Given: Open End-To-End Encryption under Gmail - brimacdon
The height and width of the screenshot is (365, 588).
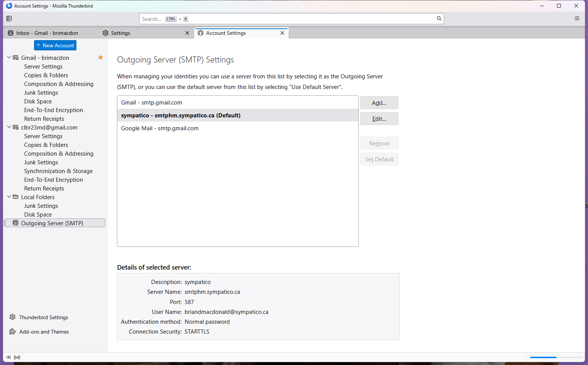Looking at the screenshot, I should pyautogui.click(x=53, y=110).
